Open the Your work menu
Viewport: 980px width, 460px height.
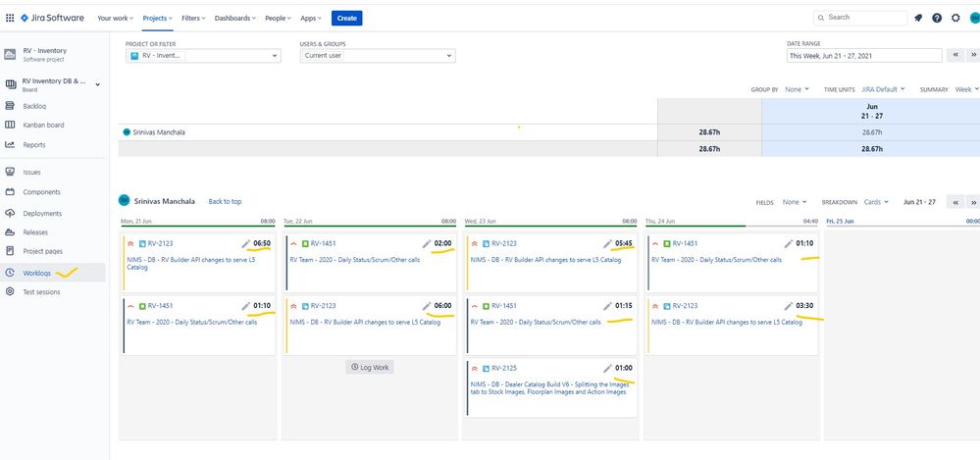coord(116,18)
